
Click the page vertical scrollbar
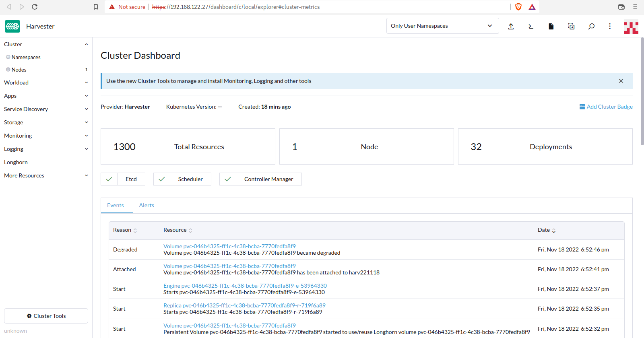click(642, 91)
